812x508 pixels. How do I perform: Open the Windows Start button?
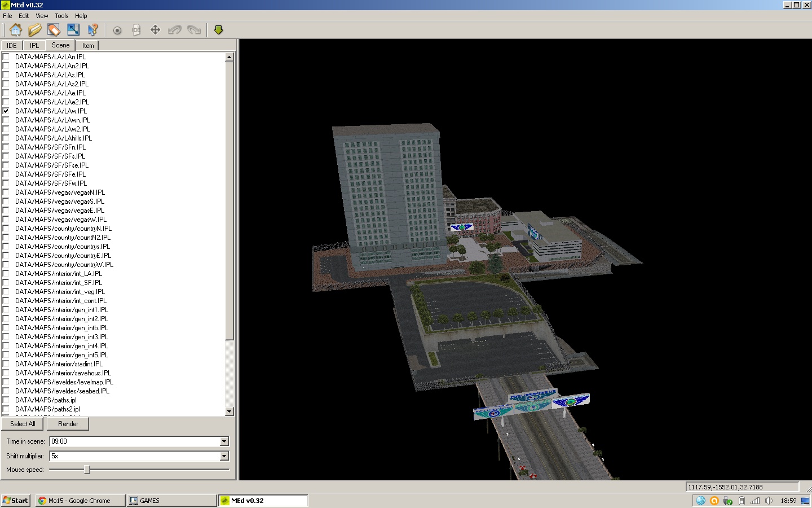click(15, 501)
